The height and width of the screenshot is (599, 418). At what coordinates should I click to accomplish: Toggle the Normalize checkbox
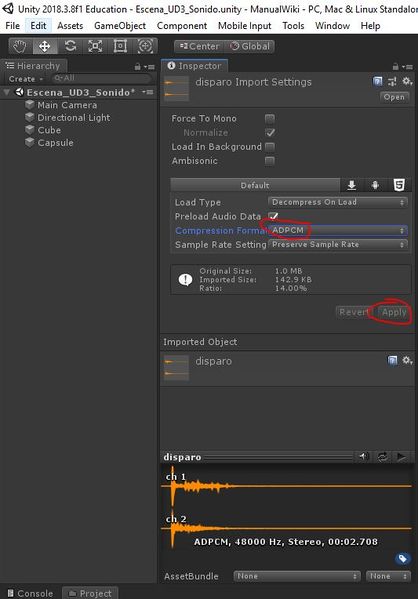pyautogui.click(x=270, y=133)
